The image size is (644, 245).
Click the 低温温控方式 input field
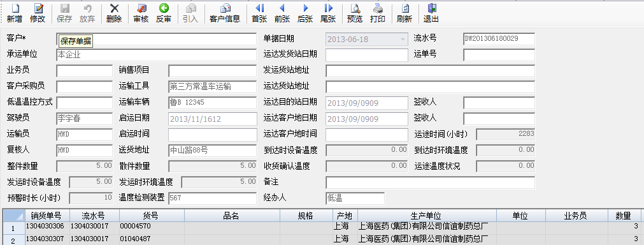click(x=84, y=102)
